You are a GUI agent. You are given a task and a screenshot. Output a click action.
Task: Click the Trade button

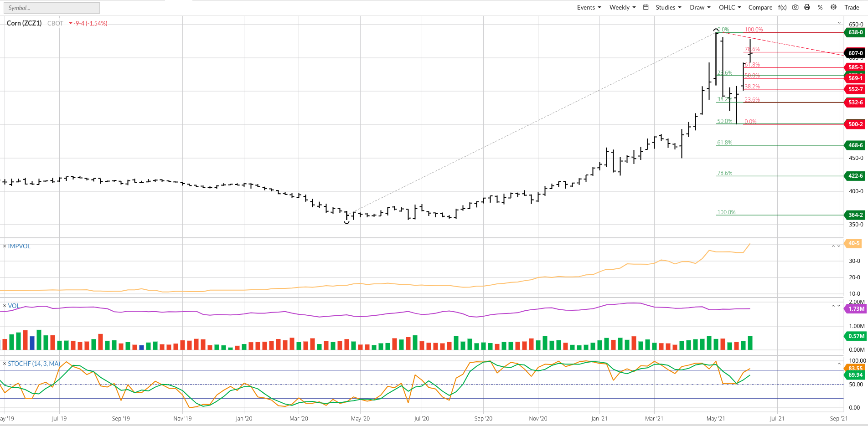pyautogui.click(x=852, y=7)
